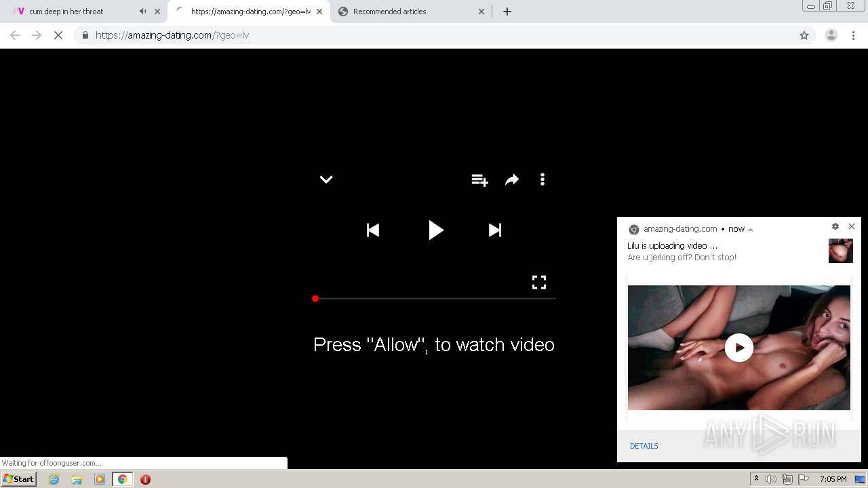Viewport: 868px width, 488px height.
Task: Enter fullscreen mode in the player
Action: coord(539,282)
